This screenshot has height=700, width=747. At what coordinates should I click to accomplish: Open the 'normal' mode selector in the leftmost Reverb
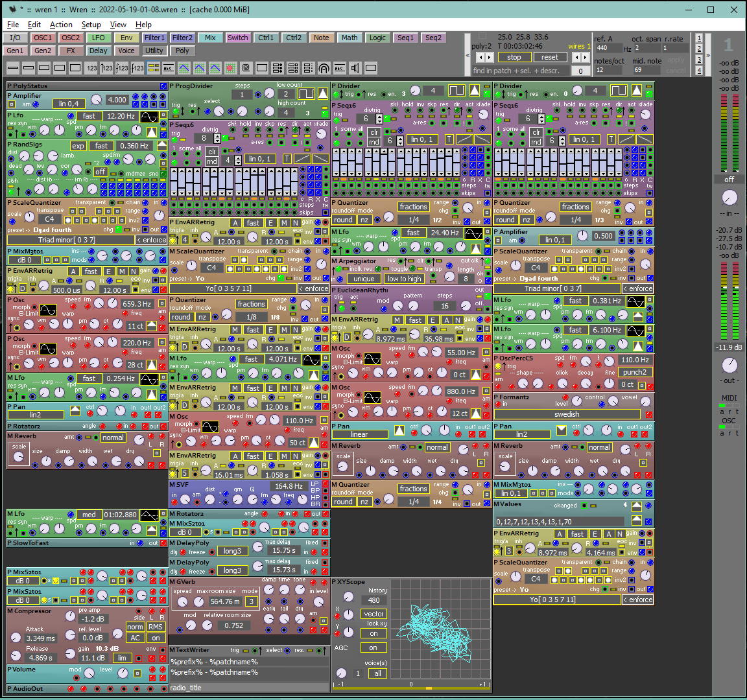113,437
